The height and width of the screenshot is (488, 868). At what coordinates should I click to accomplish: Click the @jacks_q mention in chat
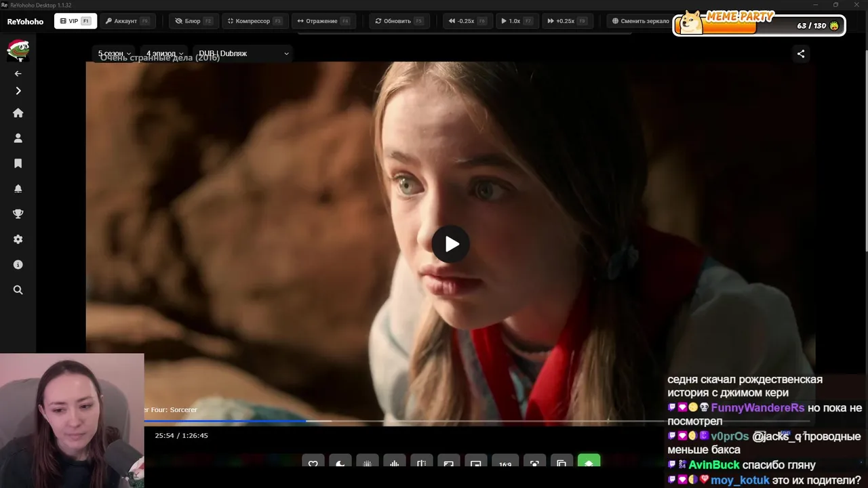777,436
